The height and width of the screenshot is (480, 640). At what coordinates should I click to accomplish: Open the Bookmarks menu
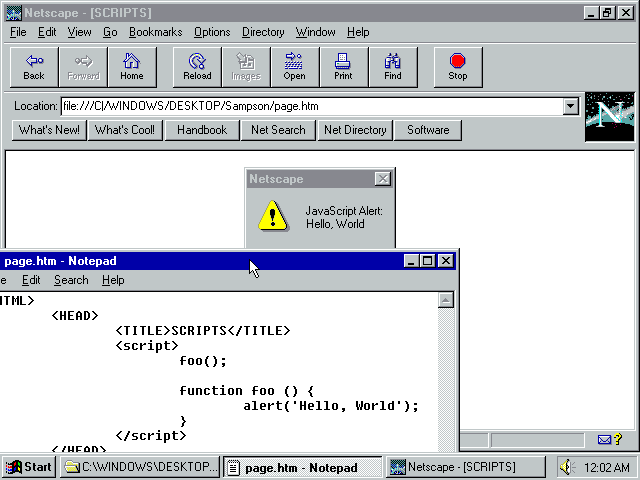[x=156, y=32]
